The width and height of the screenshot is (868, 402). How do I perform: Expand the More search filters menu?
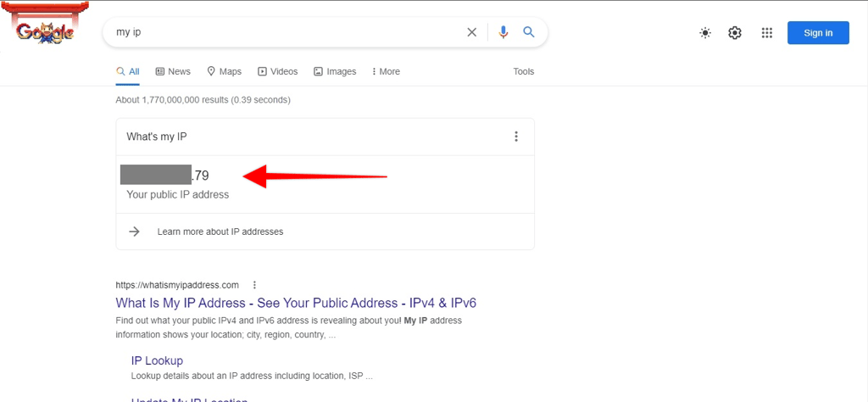(386, 71)
